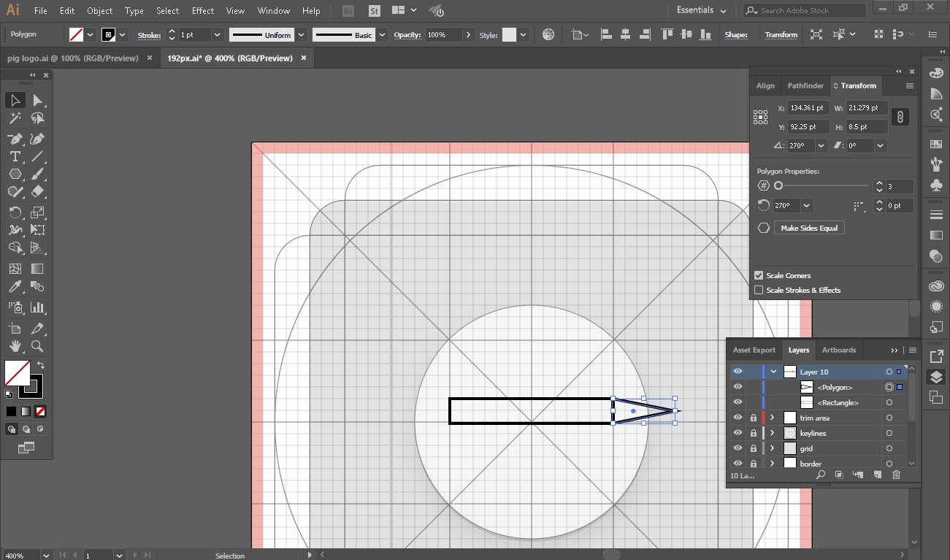Open the Effect menu
The height and width of the screenshot is (560, 950).
[x=203, y=11]
